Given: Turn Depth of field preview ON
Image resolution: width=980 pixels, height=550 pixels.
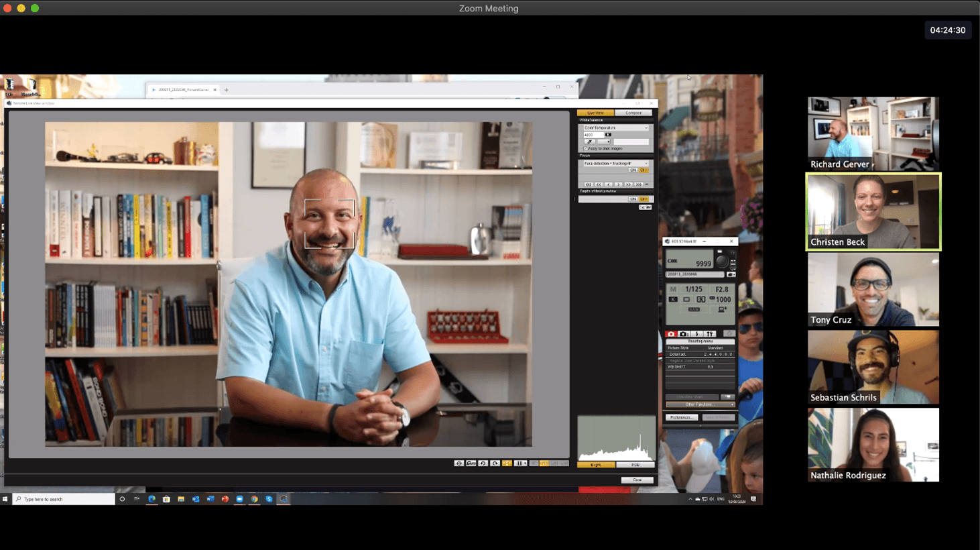Looking at the screenshot, I should (x=632, y=199).
